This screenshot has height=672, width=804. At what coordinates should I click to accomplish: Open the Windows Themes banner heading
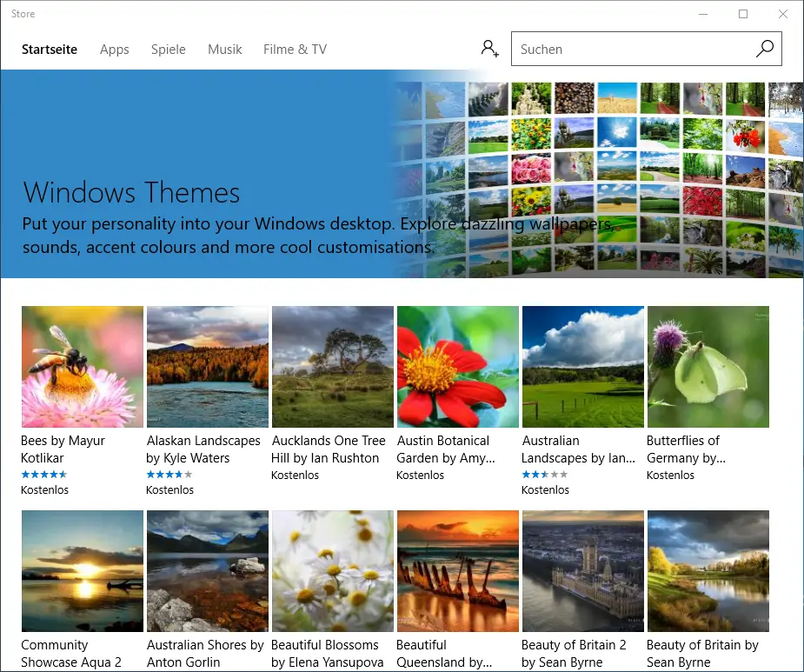point(131,192)
